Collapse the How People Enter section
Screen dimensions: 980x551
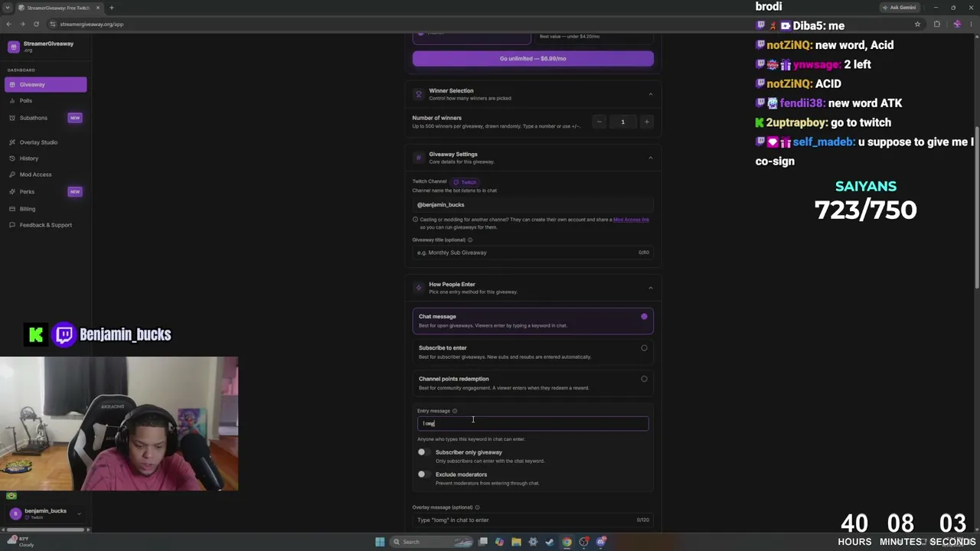650,288
